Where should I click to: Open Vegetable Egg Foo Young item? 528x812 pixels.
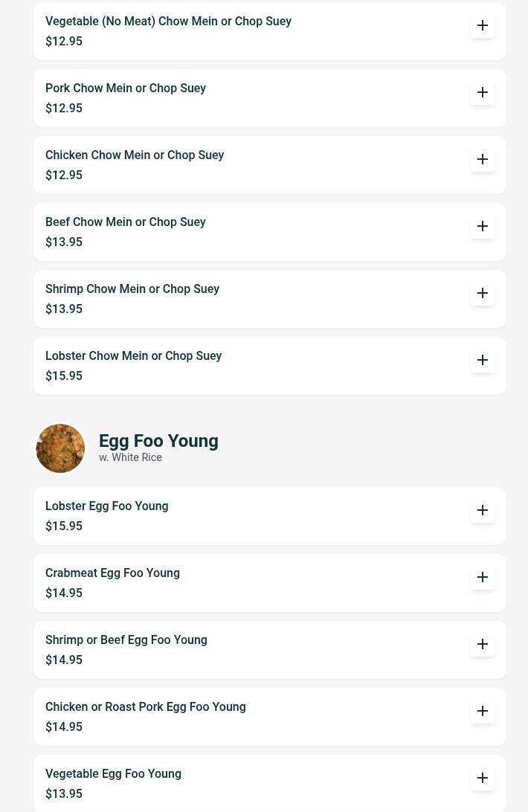(114, 774)
